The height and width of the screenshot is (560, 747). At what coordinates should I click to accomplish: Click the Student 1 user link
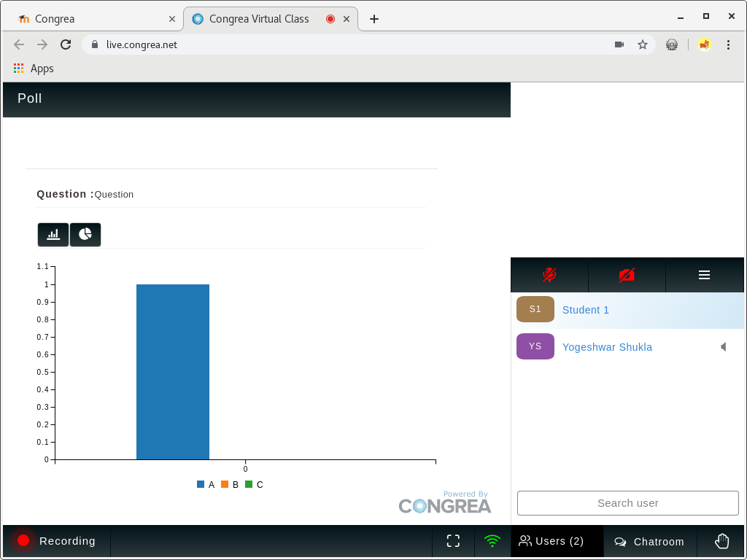tap(586, 310)
